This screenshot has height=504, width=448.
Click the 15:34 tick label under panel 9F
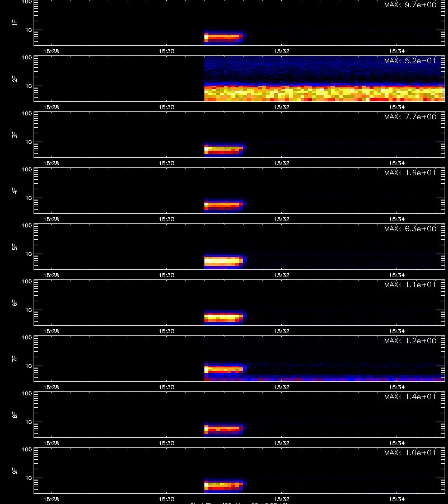point(397,499)
